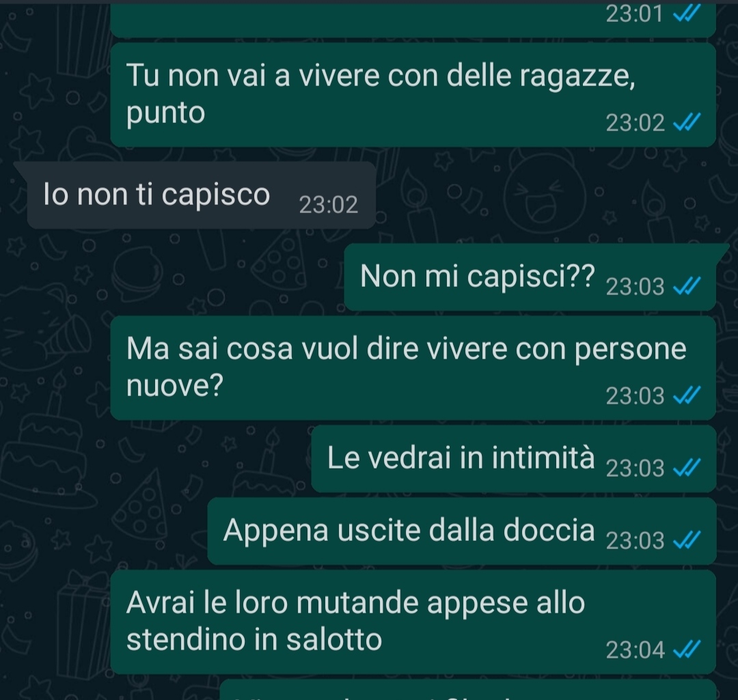Click read ticks on "persone nuove?" message
The image size is (738, 700).
687,395
